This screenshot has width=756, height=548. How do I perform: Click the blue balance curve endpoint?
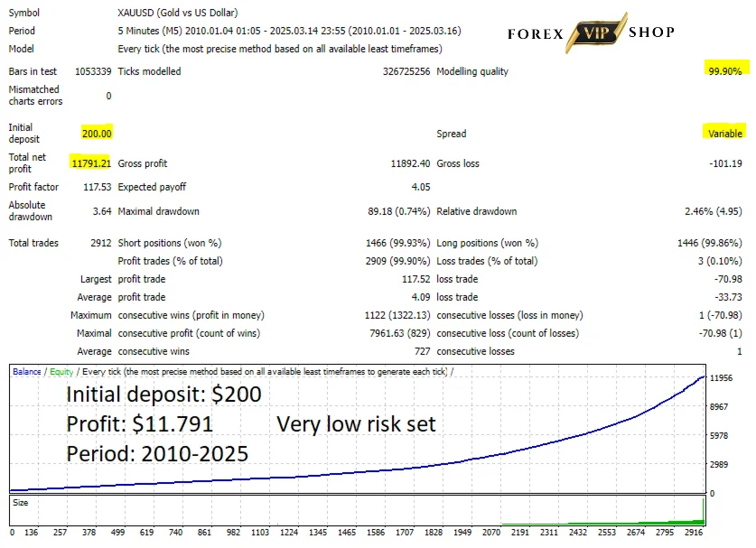tap(705, 376)
